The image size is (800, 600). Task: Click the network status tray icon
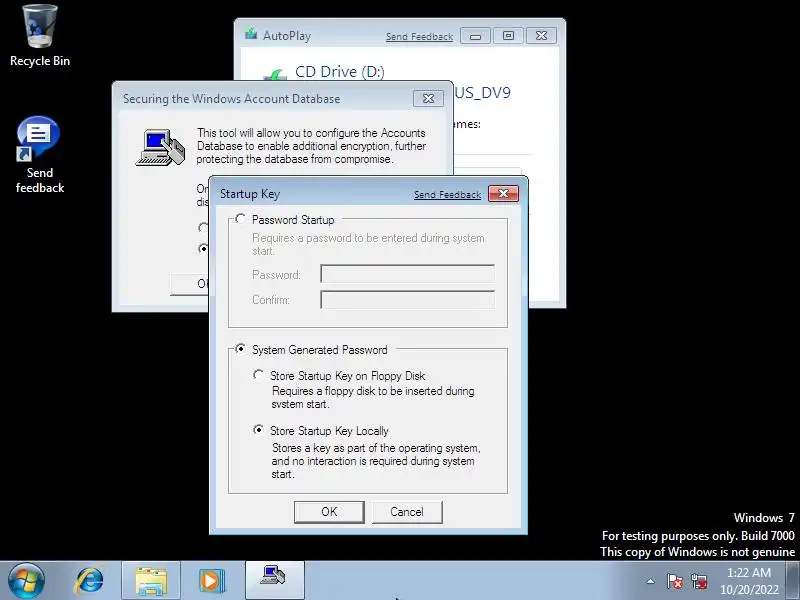[x=699, y=581]
